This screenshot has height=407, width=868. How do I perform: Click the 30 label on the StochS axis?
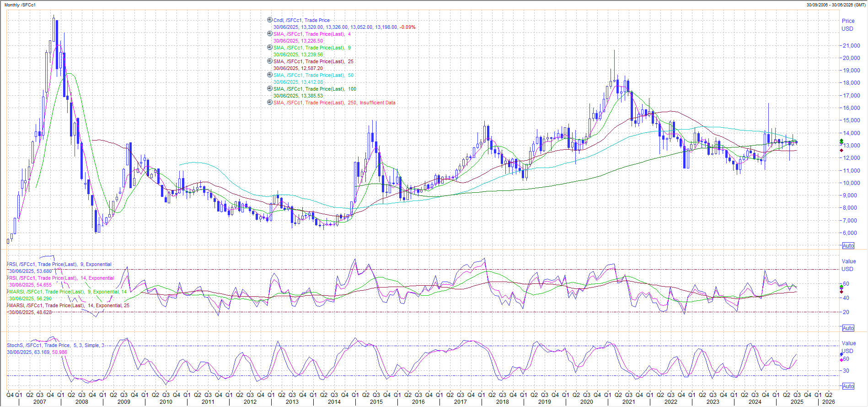[x=846, y=371]
